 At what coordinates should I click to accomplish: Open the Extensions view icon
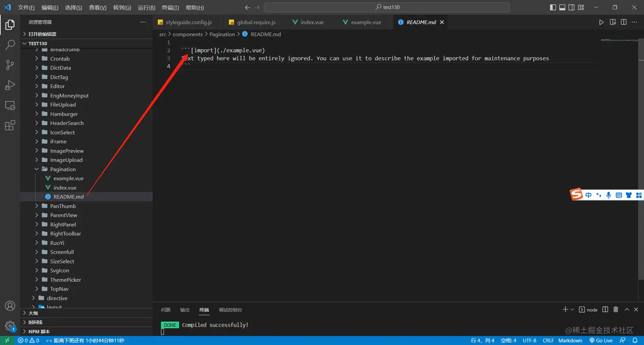10,125
